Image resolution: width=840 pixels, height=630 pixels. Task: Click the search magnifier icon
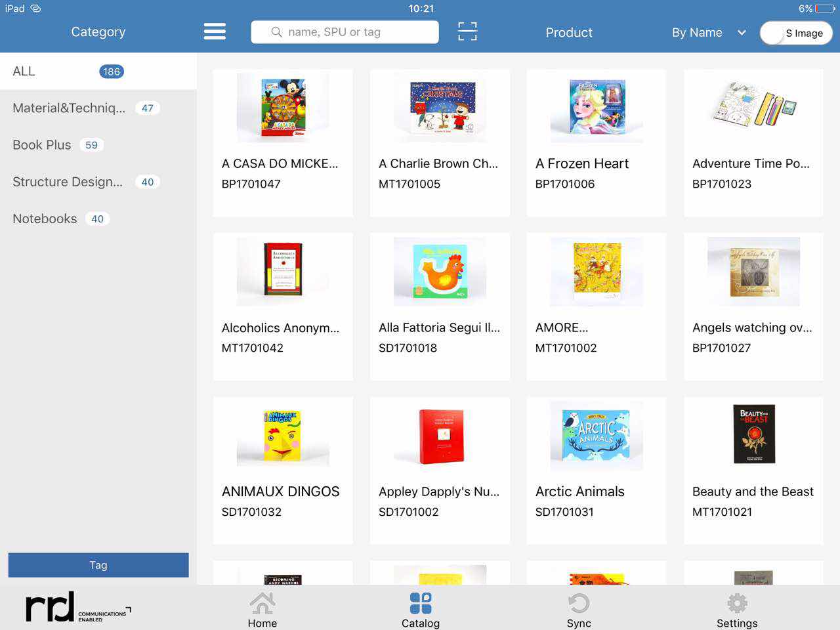(276, 31)
